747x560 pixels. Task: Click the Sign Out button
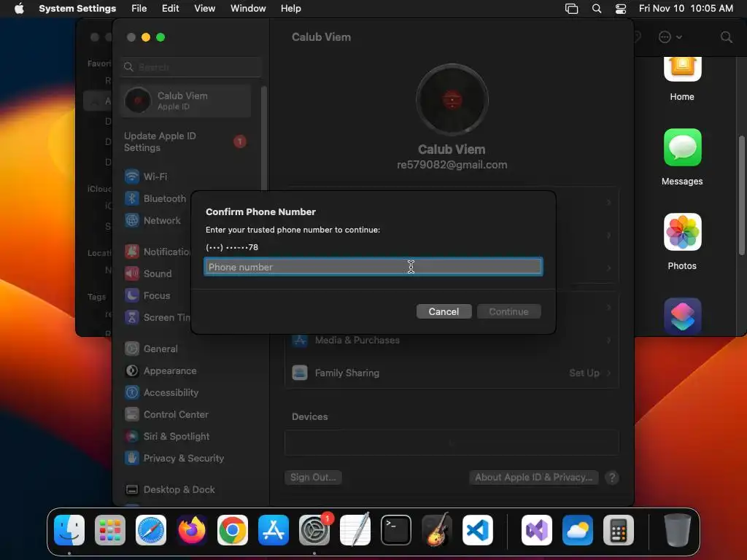tap(313, 477)
